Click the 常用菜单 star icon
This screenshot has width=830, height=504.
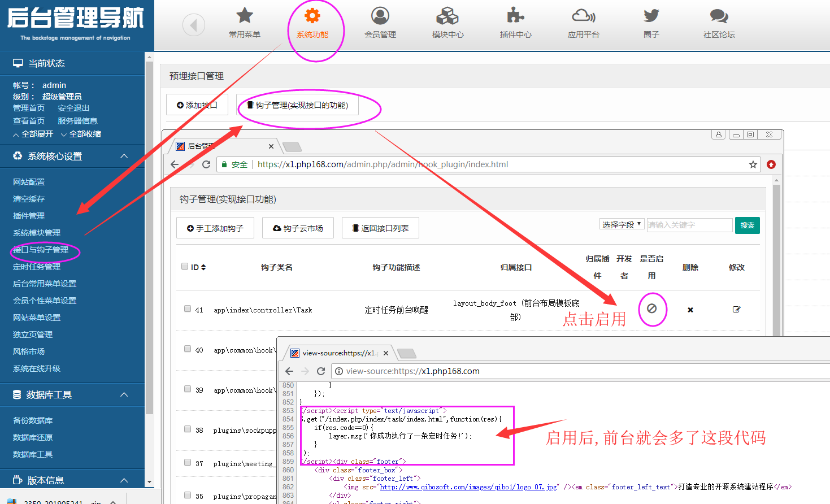(x=244, y=16)
